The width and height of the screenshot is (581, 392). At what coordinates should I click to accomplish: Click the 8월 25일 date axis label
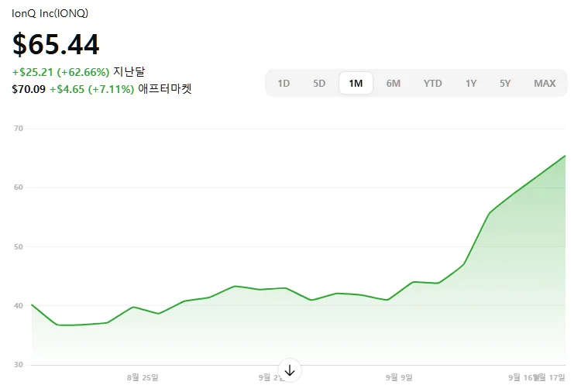coord(143,377)
